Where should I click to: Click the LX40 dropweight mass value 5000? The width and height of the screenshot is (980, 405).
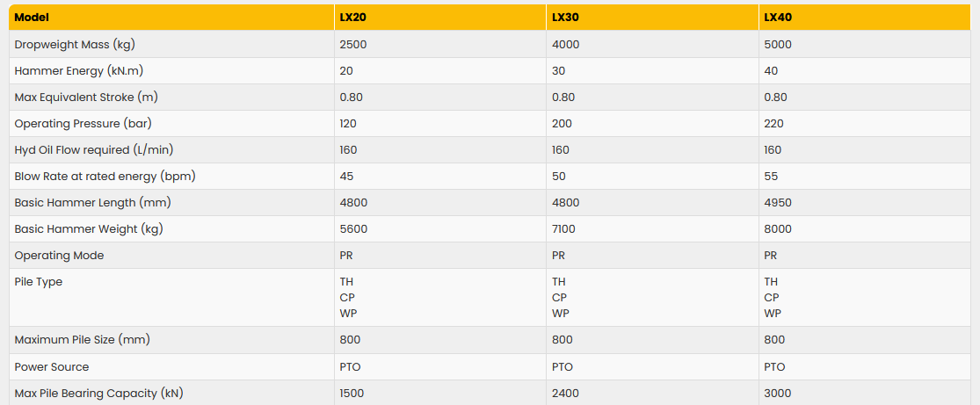pos(778,44)
